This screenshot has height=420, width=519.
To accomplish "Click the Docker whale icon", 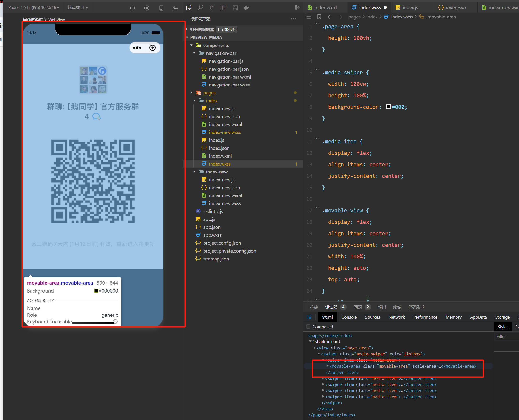I will [x=246, y=7].
